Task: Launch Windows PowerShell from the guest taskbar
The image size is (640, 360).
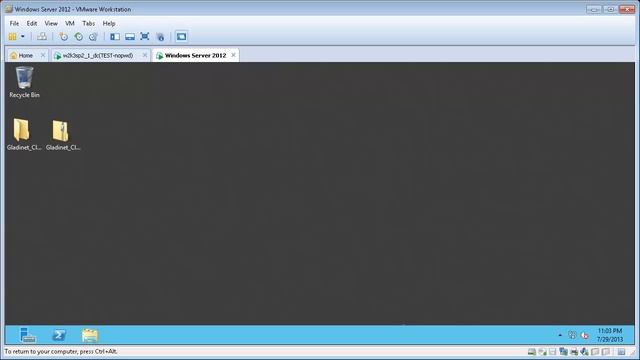Action: click(x=59, y=335)
